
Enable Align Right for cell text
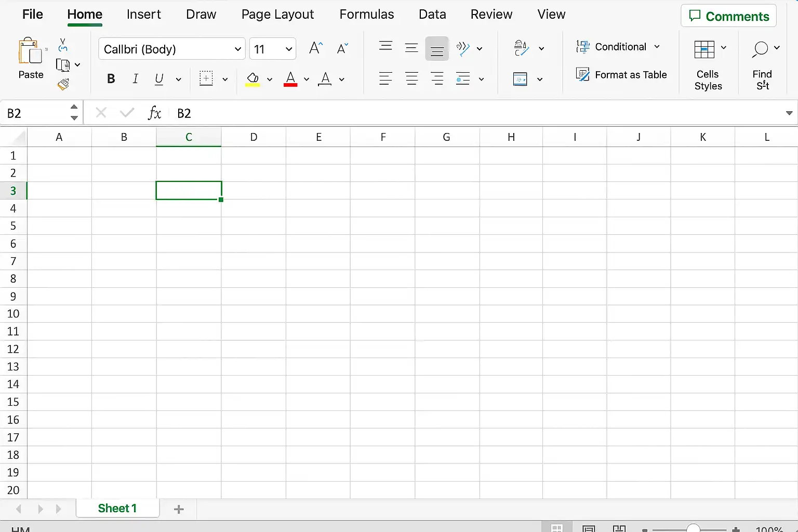(437, 79)
